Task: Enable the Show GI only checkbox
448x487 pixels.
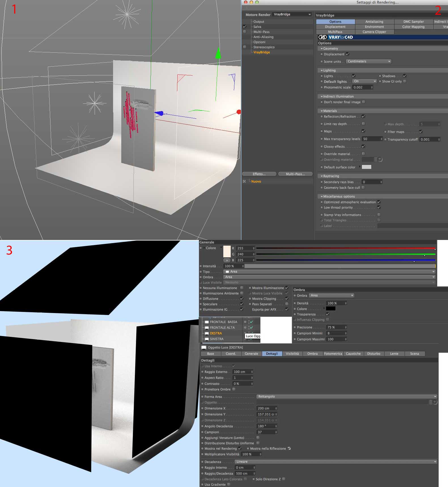Action: click(405, 81)
